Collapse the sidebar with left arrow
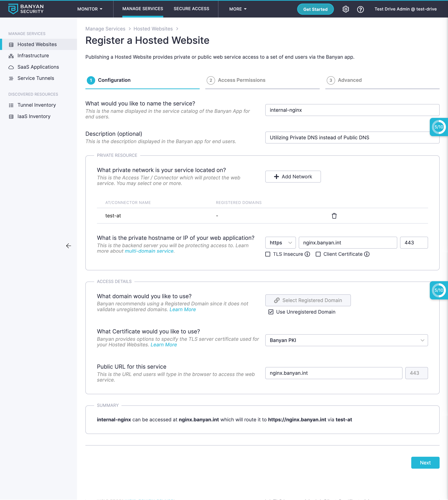The height and width of the screenshot is (500, 448). [x=68, y=246]
